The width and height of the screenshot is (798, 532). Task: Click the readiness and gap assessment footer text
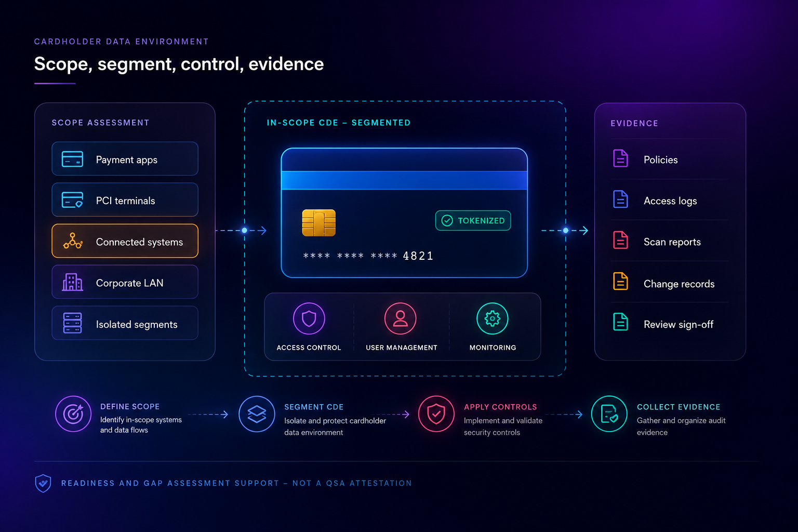click(236, 483)
